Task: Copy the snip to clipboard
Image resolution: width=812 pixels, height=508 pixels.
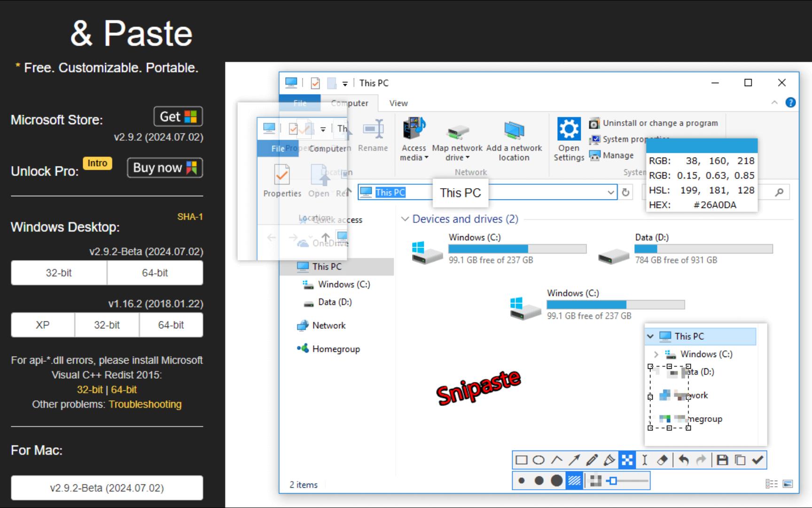Action: coord(740,460)
